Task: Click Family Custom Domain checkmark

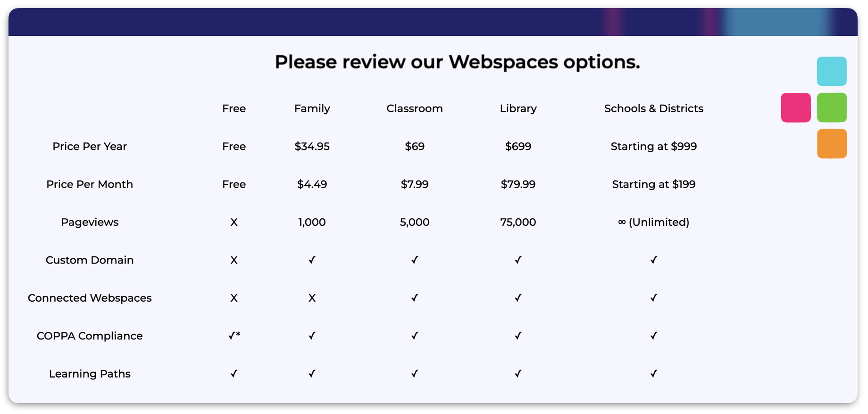Action: pyautogui.click(x=312, y=260)
